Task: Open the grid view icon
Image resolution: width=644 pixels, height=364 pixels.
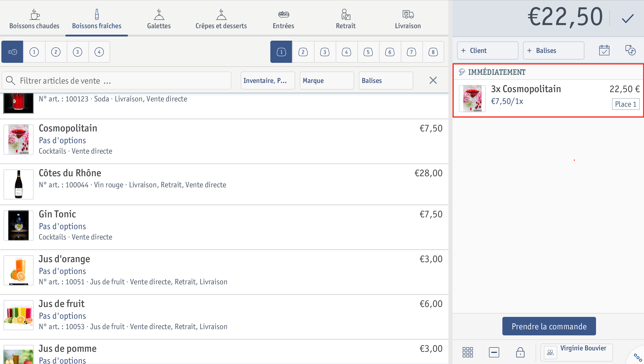Action: [x=468, y=352]
